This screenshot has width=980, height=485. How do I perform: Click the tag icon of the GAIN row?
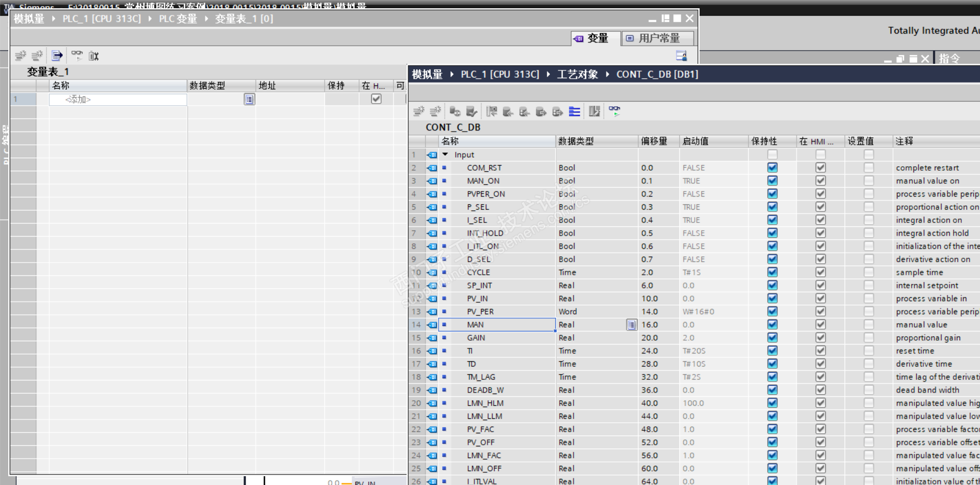432,338
